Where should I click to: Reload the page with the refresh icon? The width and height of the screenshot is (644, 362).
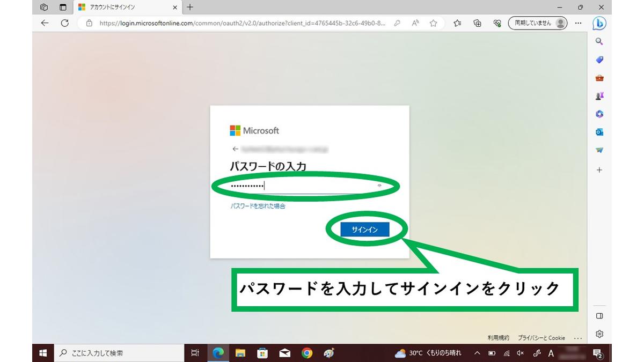65,23
